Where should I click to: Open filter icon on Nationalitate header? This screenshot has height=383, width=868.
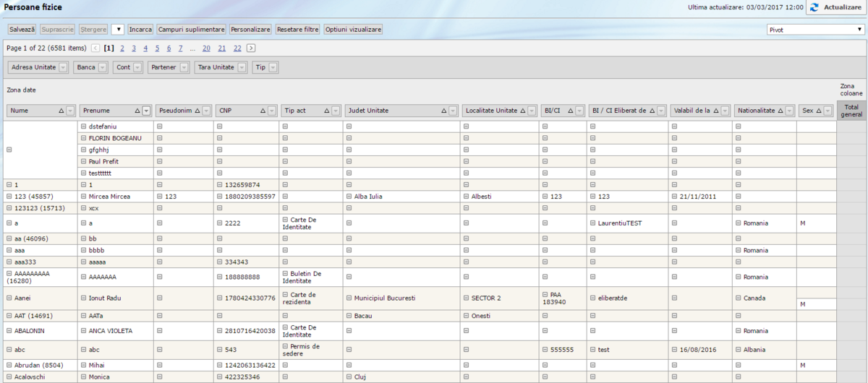pyautogui.click(x=789, y=111)
